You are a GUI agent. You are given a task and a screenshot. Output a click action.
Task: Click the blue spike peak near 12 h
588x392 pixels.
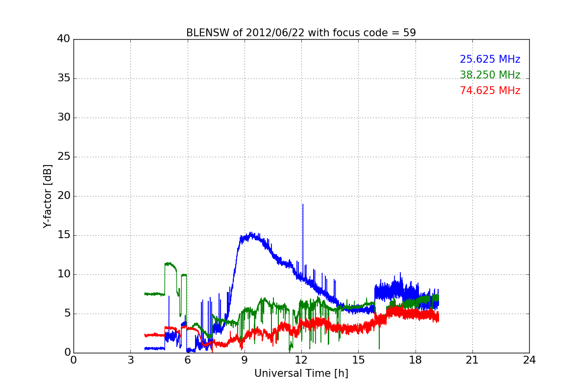click(x=303, y=204)
